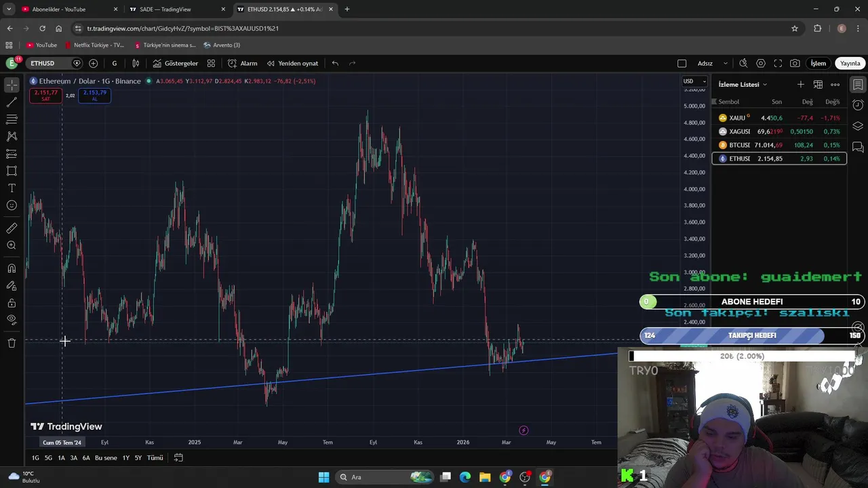Click the Yayınla publish button
Viewport: 868px width, 488px height.
click(x=850, y=63)
